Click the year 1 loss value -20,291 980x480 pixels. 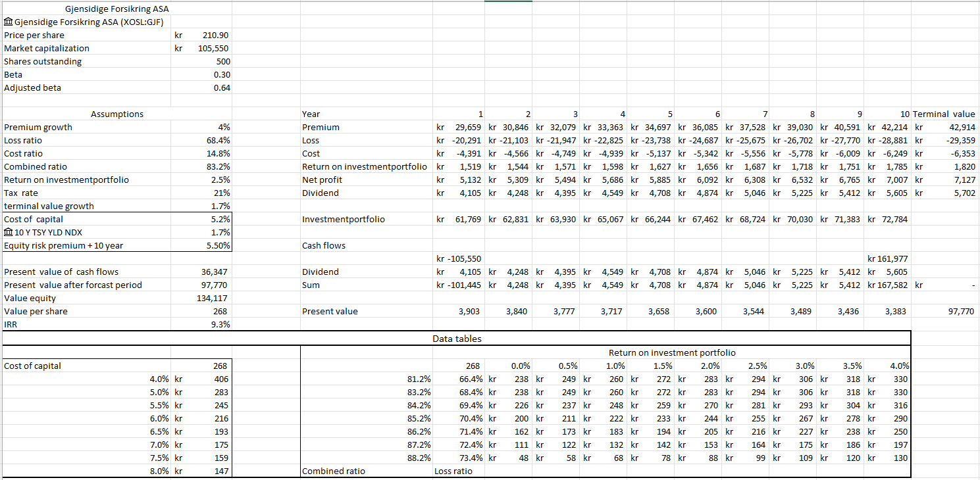[459, 140]
